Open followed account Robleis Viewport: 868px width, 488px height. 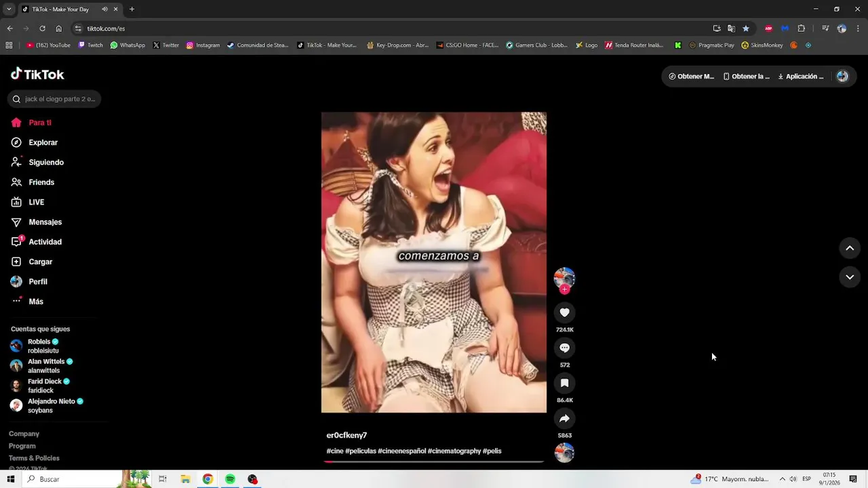43,346
